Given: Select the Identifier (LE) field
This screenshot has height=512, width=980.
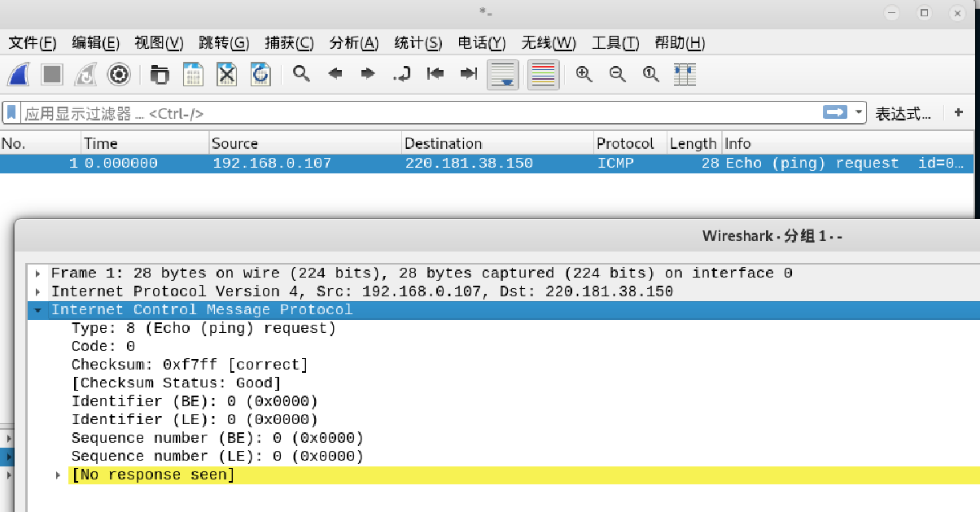Looking at the screenshot, I should tap(195, 419).
